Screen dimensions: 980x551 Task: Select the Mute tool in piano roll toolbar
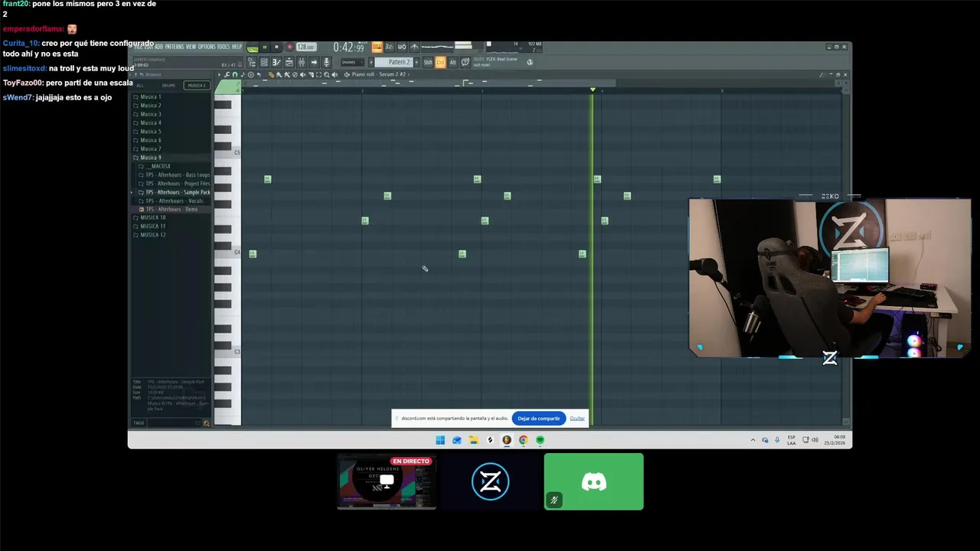302,74
